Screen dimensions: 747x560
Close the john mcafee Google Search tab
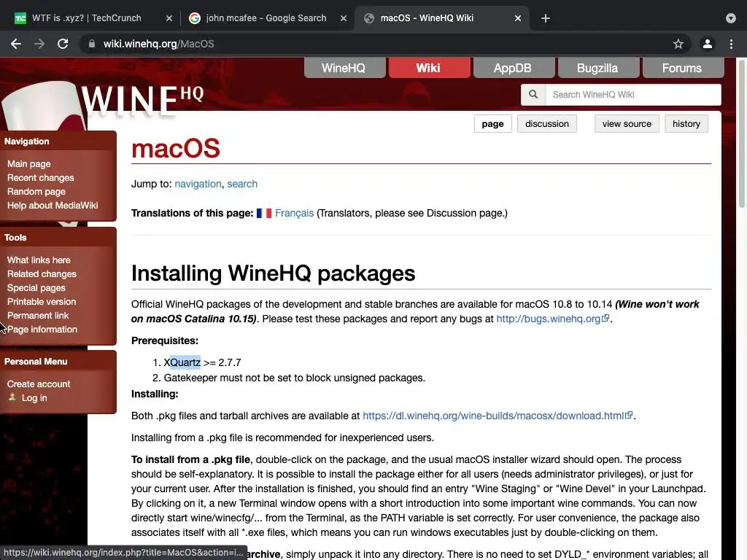coord(344,18)
